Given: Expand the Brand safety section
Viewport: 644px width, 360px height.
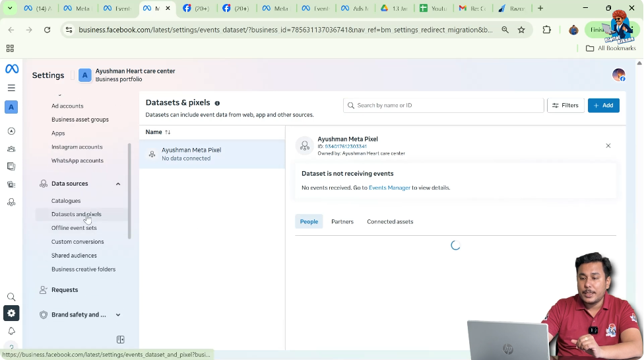Looking at the screenshot, I should 118,315.
